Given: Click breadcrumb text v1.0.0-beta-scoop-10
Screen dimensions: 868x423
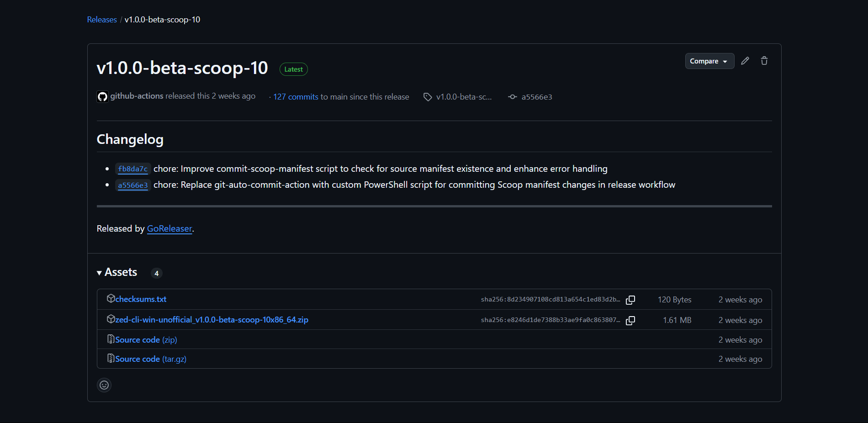Looking at the screenshot, I should (x=162, y=20).
